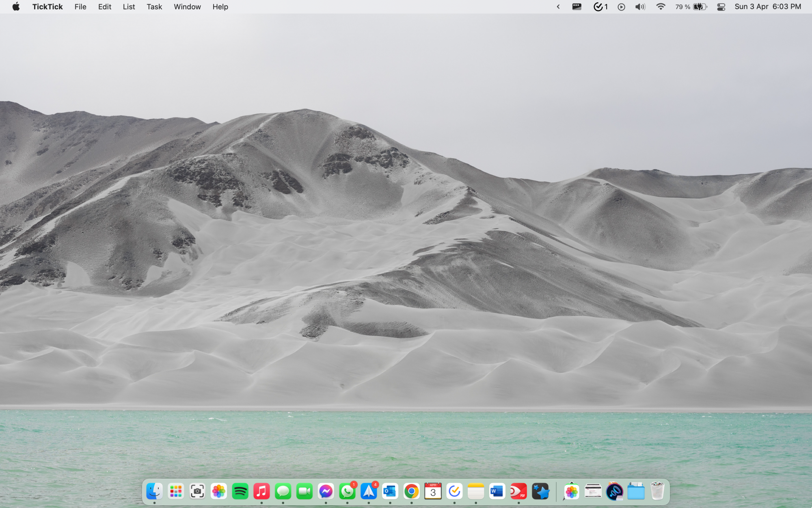
Task: Open the Calendar app in dock
Action: pos(433,492)
